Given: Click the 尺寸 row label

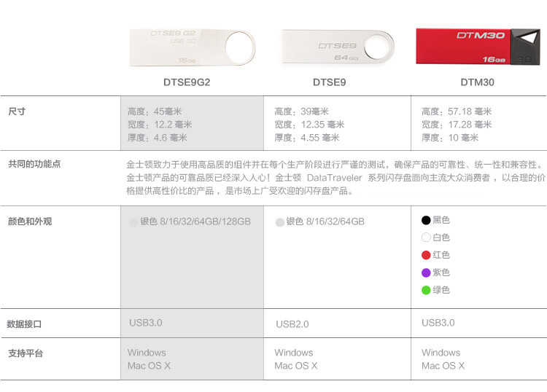Looking at the screenshot, I should coord(17,111).
